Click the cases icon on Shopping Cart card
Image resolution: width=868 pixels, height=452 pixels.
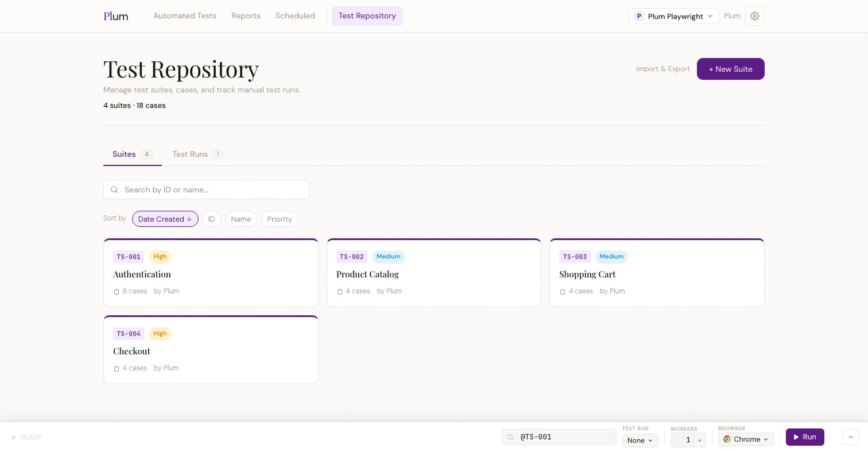tap(563, 292)
